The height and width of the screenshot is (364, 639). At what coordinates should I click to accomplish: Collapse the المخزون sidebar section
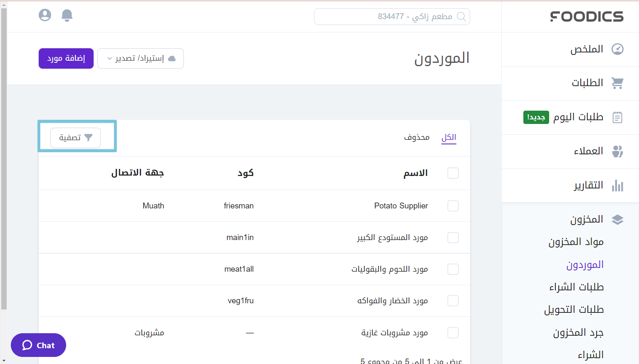tap(587, 219)
